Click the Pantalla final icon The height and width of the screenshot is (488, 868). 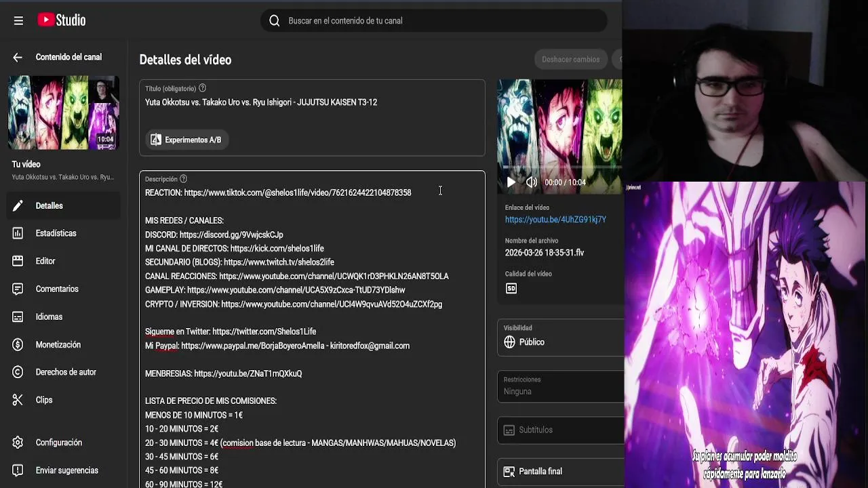(509, 472)
